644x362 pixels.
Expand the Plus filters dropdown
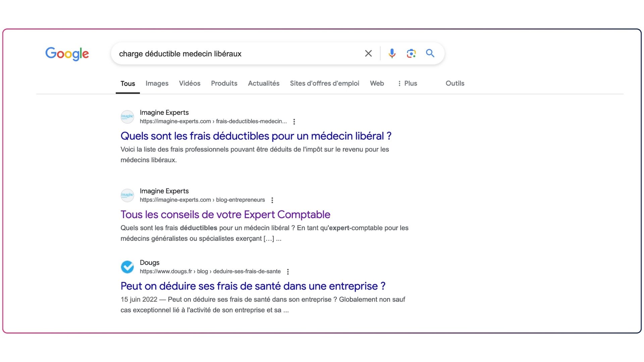point(407,83)
